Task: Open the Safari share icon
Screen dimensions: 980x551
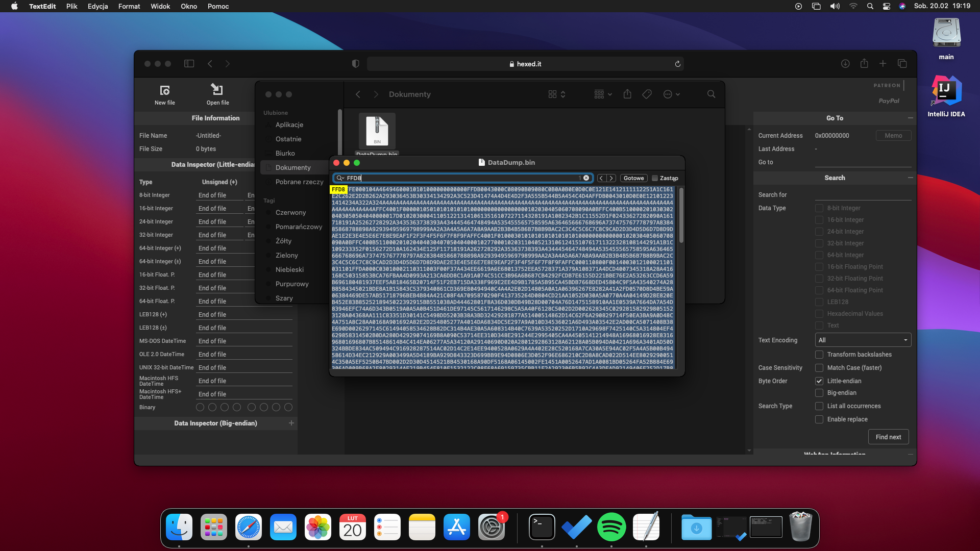Action: [864, 64]
